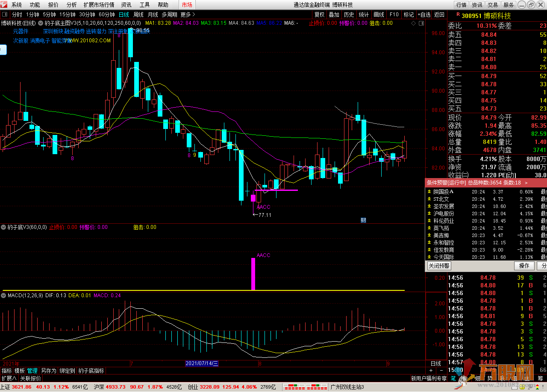Select the 关联报价 tab
Image resolution: width=547 pixels, height=392 pixels.
pyautogui.click(x=31, y=378)
